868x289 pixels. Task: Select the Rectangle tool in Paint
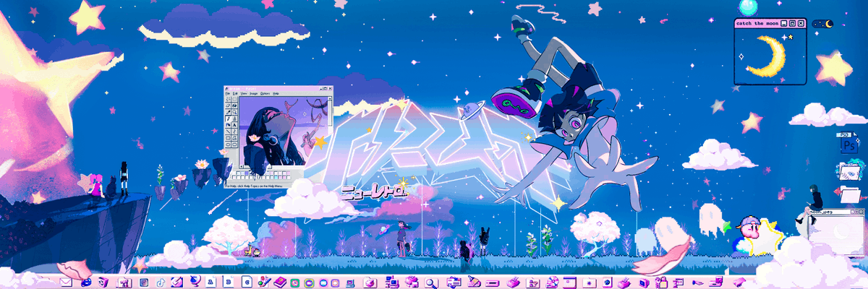228,138
